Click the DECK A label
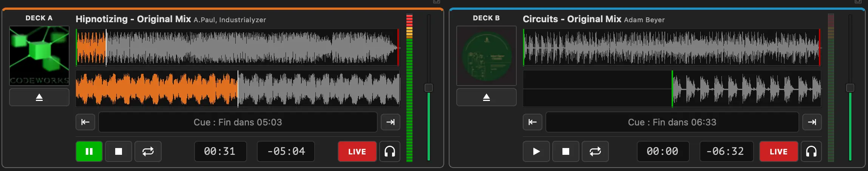Image resolution: width=868 pixels, height=171 pixels. pos(39,18)
